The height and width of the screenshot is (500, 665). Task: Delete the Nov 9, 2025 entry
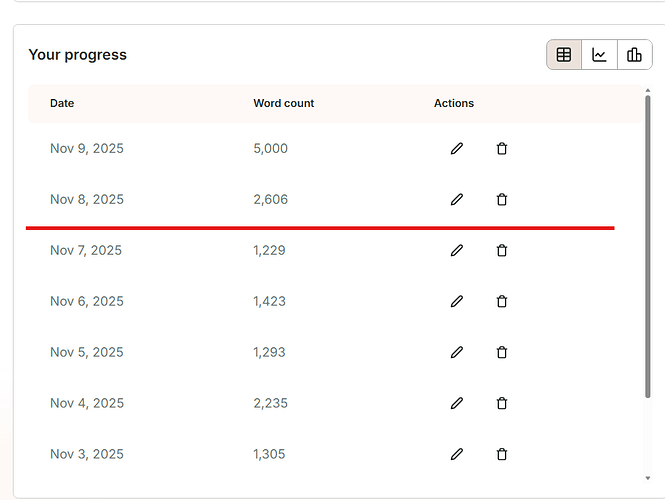pos(502,149)
